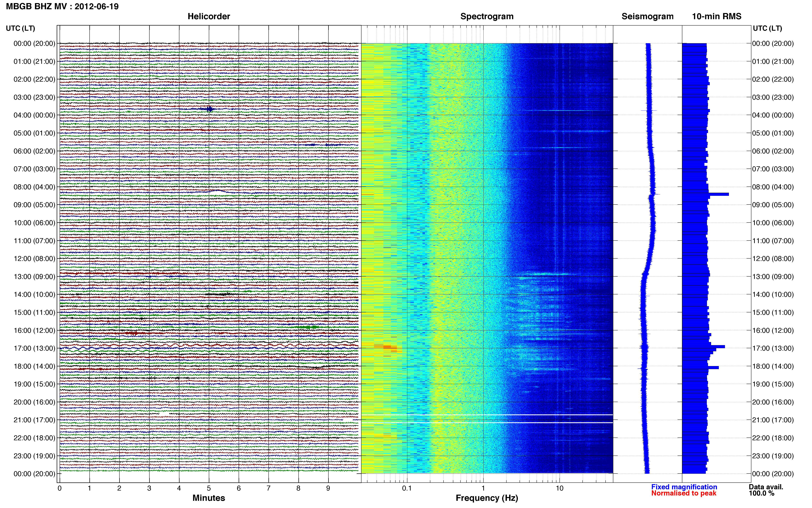
Task: Select the Normalised to peak legend text
Action: tap(684, 493)
